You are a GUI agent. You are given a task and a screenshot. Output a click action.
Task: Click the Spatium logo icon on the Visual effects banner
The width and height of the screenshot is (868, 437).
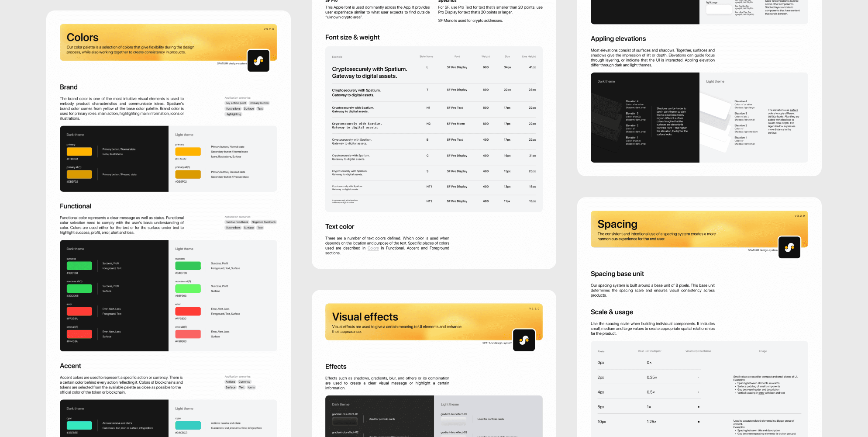(x=524, y=340)
